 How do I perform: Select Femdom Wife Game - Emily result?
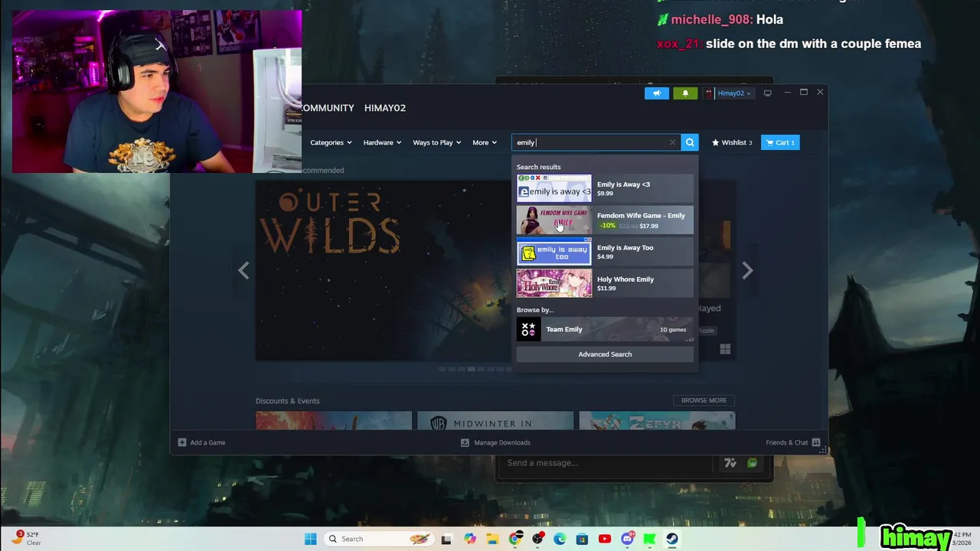605,220
